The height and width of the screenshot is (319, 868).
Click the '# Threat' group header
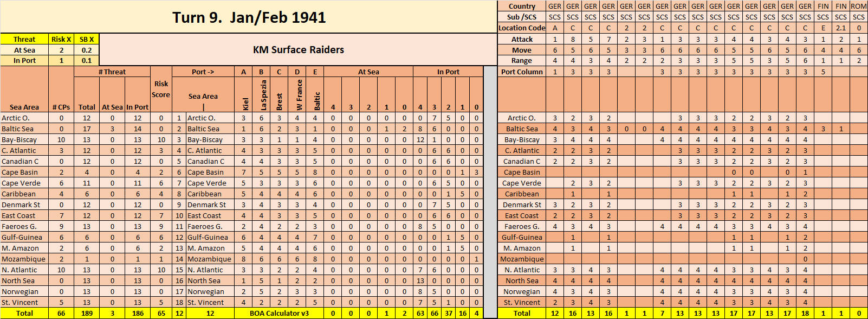tap(112, 72)
